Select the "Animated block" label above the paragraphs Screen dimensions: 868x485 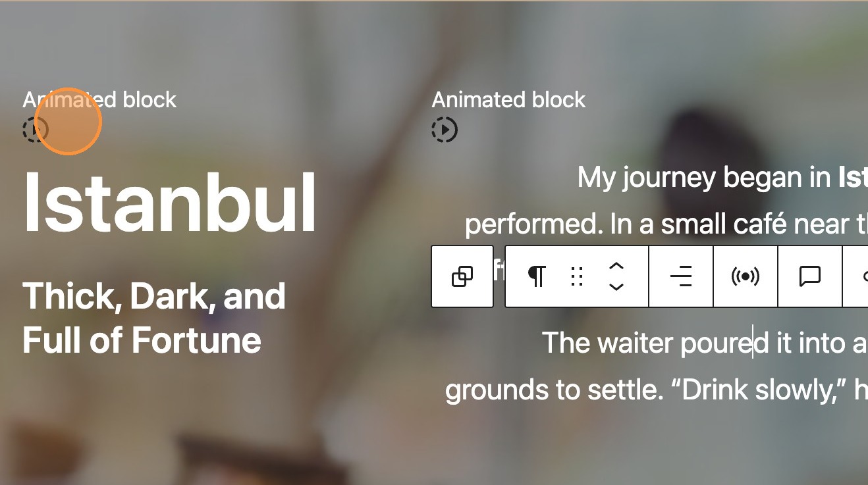tap(508, 100)
